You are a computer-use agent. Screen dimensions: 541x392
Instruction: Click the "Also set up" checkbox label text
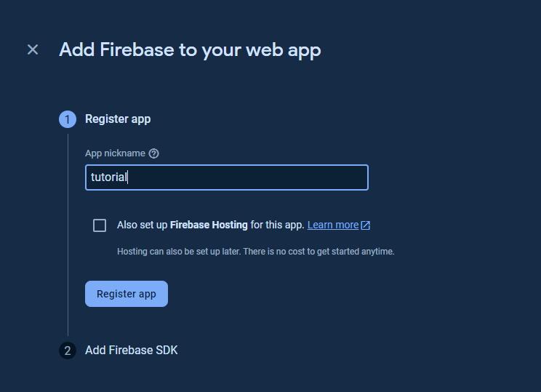coord(143,225)
